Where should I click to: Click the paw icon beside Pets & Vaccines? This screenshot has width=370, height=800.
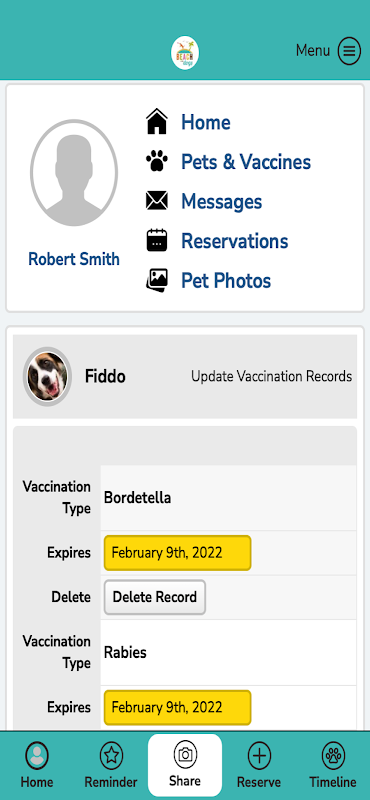point(157,162)
